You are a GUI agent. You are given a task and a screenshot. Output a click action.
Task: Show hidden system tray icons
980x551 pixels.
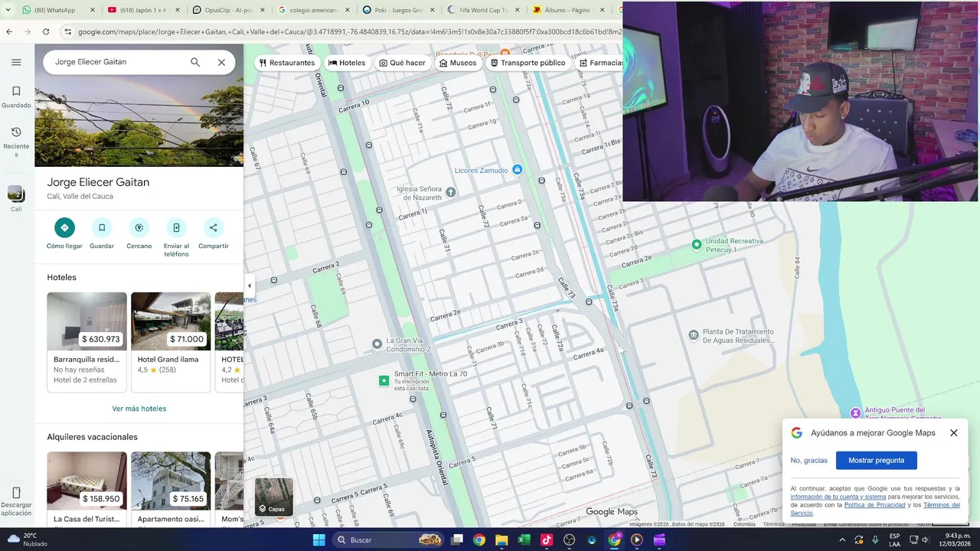pyautogui.click(x=843, y=540)
